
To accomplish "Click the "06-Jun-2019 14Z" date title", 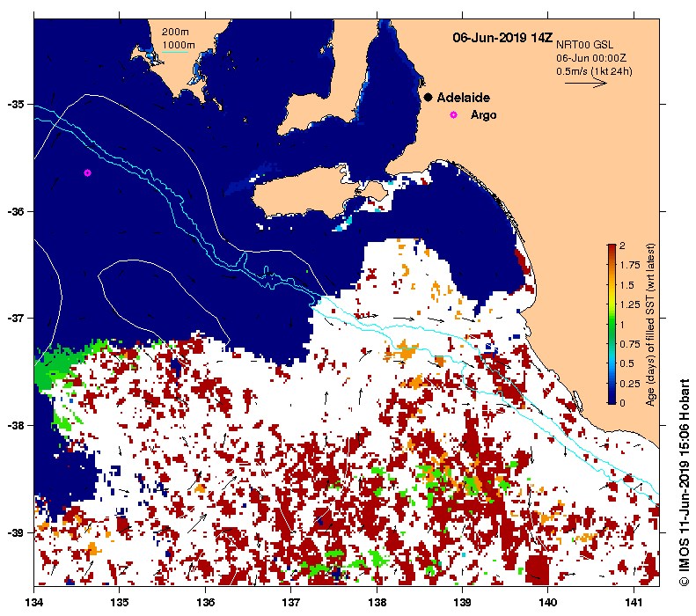I will click(502, 37).
